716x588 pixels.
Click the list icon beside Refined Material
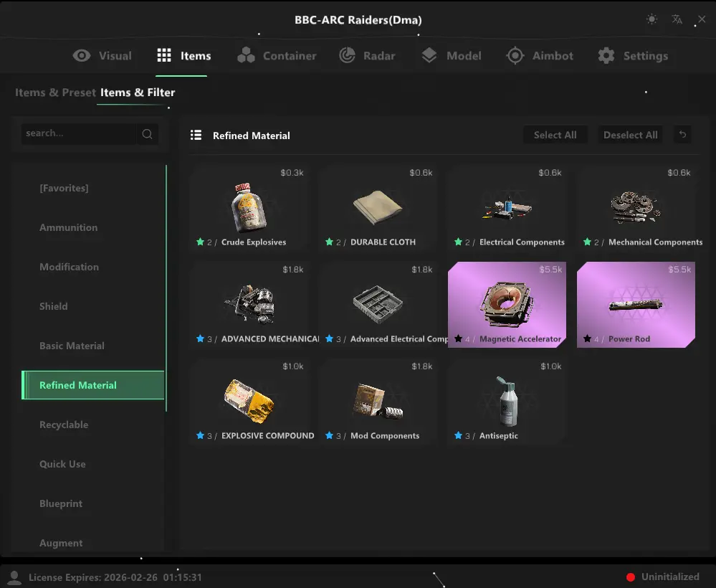pos(196,135)
